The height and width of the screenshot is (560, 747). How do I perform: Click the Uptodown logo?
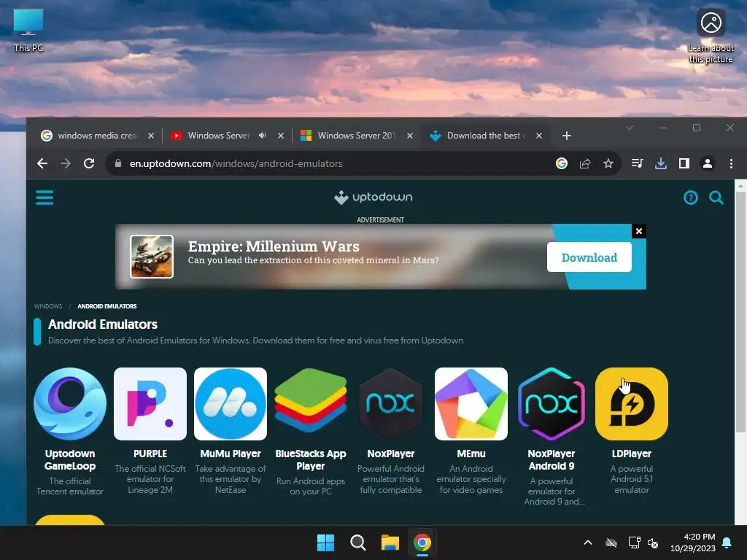point(373,197)
